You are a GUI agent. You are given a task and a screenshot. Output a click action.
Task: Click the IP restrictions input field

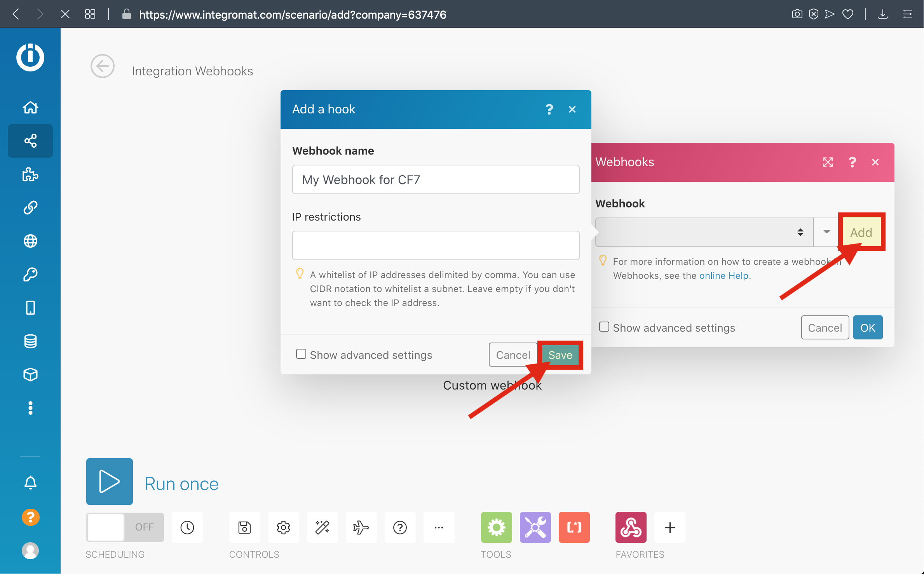436,245
